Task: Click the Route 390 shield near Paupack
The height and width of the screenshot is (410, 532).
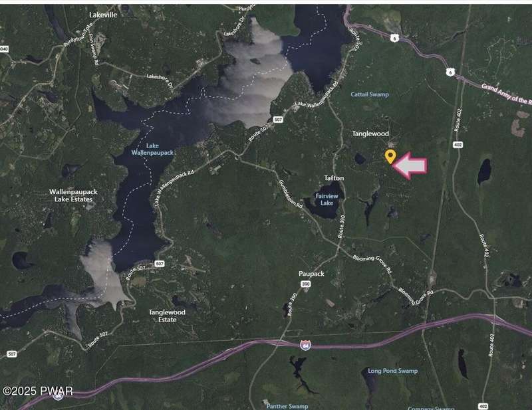Action: (x=306, y=284)
